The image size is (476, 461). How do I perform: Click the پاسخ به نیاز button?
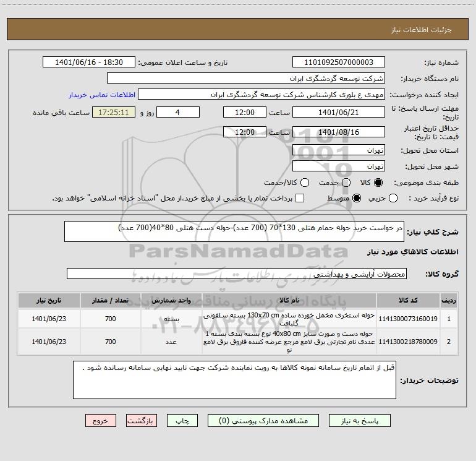(x=360, y=421)
